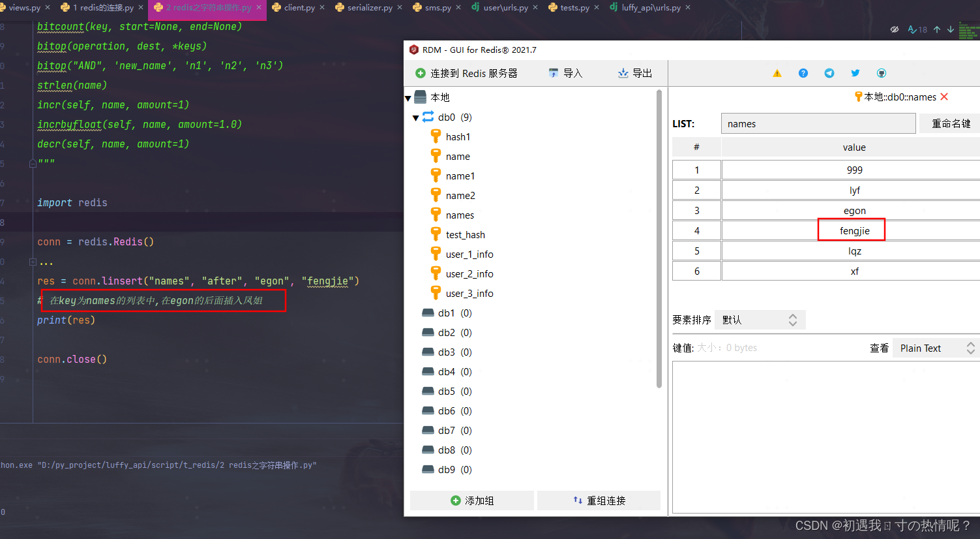The width and height of the screenshot is (980, 539).
Task: Open the Plain Text view format dropdown
Action: click(936, 348)
